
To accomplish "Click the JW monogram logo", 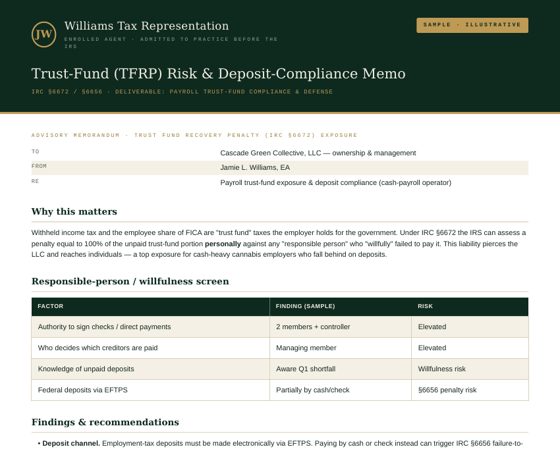I will 44,34.
